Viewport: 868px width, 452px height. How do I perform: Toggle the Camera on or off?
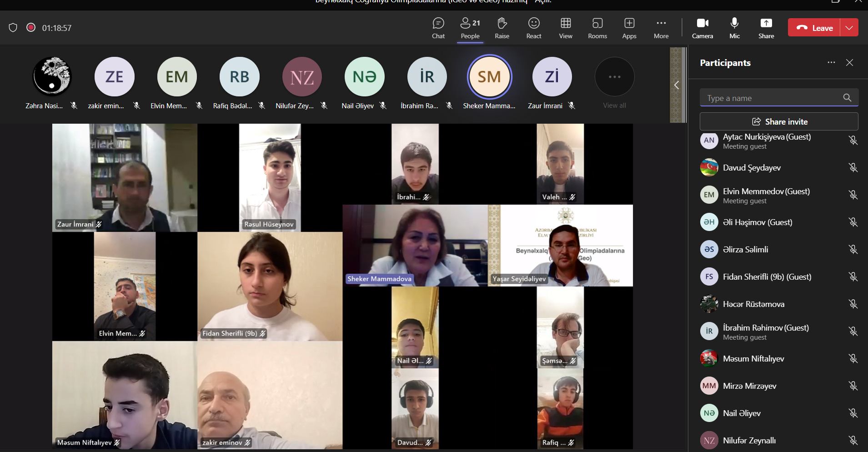(702, 28)
